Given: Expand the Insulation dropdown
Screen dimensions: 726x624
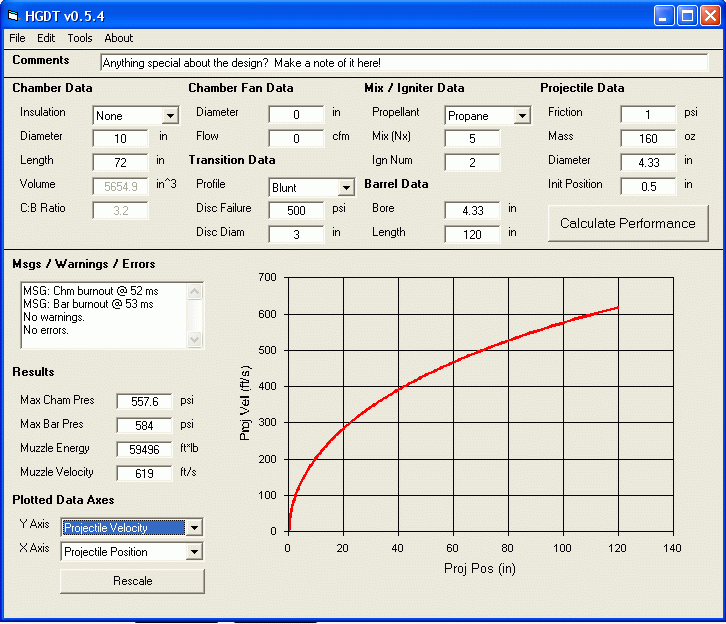Looking at the screenshot, I should click(x=169, y=116).
